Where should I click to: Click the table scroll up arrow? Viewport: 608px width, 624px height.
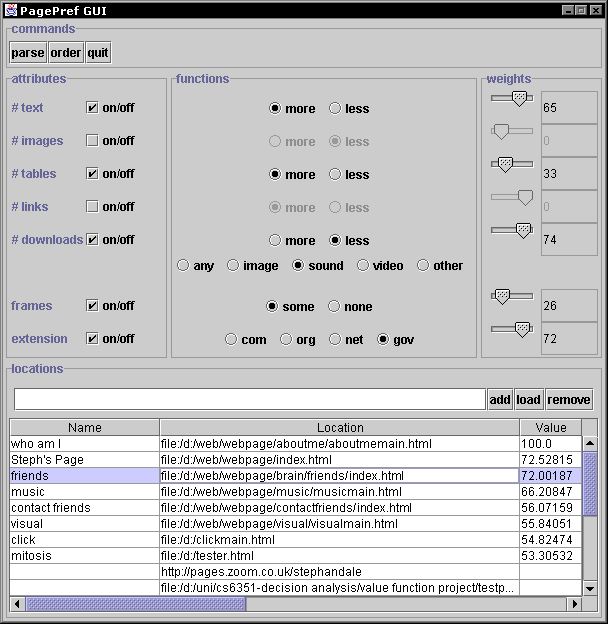coord(590,443)
